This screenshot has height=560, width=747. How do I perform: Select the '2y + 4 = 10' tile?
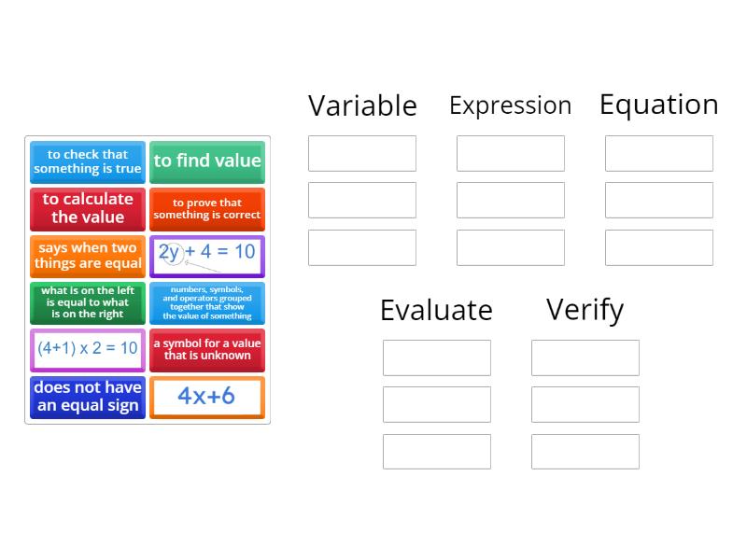tap(207, 256)
